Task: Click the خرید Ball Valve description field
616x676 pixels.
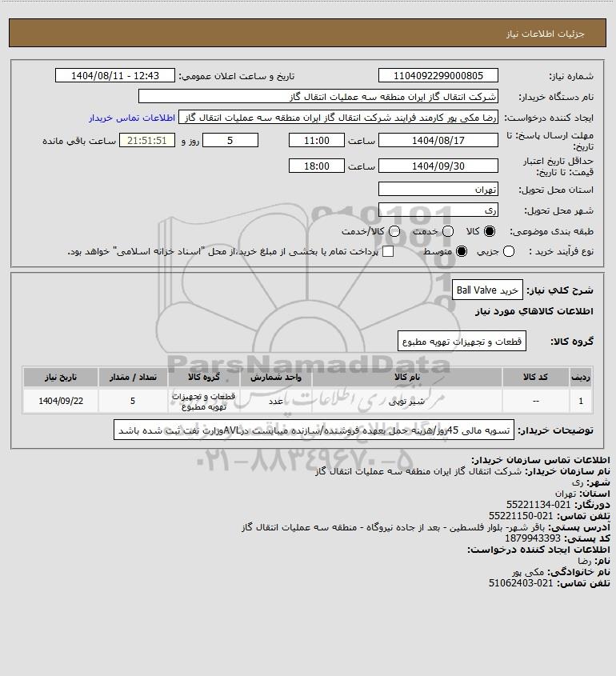Action: tap(487, 290)
